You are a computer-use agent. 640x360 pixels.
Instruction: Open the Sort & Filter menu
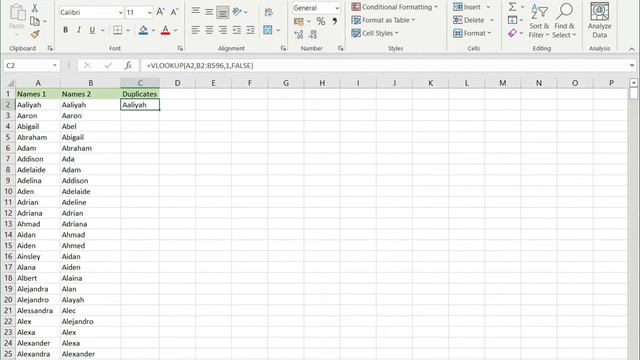click(539, 20)
